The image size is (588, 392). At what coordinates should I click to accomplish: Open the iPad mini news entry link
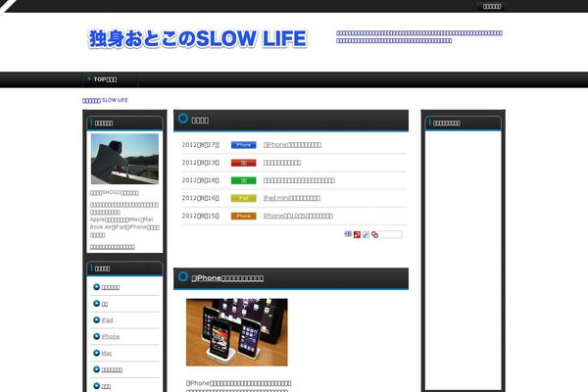coord(292,198)
